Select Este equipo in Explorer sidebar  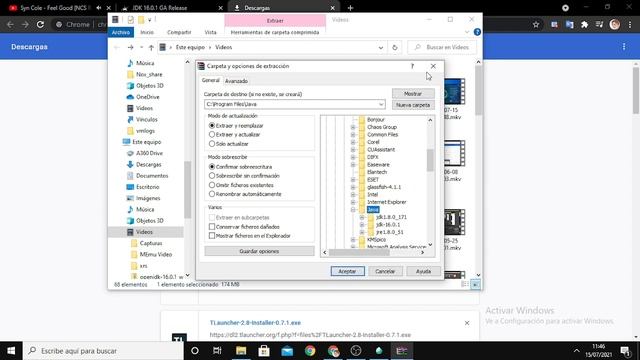point(147,142)
